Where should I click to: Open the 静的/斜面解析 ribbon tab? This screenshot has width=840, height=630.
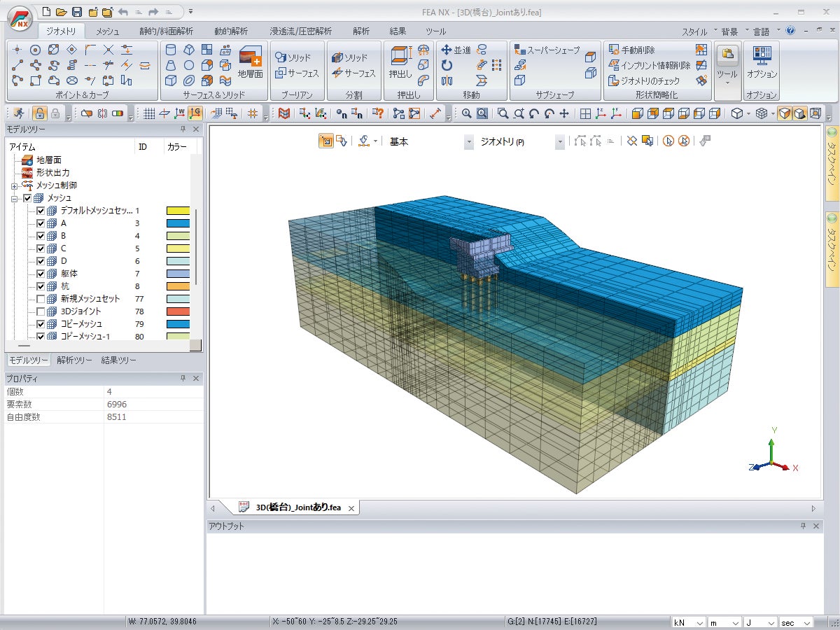point(167,31)
